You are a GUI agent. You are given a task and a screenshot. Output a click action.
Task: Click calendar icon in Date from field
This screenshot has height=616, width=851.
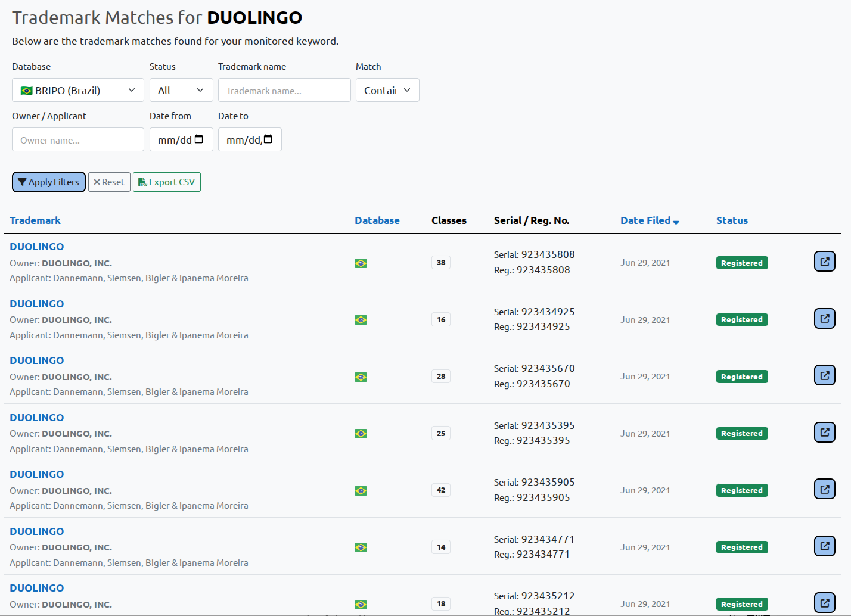point(199,139)
